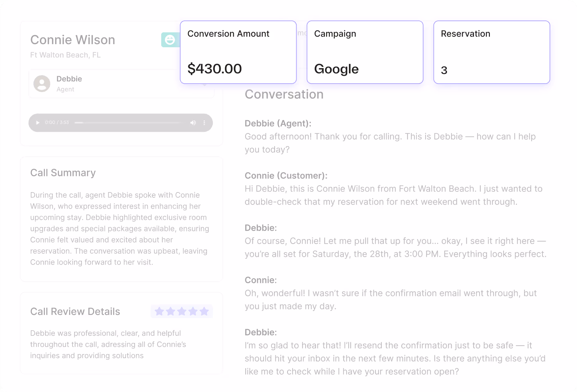Click the Connie Wilson customer name
The height and width of the screenshot is (392, 577).
(73, 40)
